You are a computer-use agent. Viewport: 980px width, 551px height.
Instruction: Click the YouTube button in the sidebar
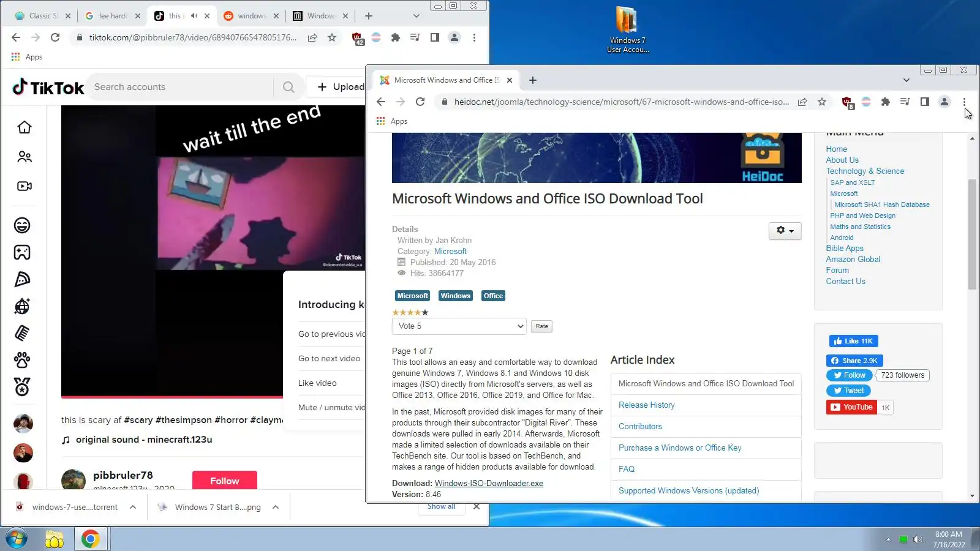[851, 407]
